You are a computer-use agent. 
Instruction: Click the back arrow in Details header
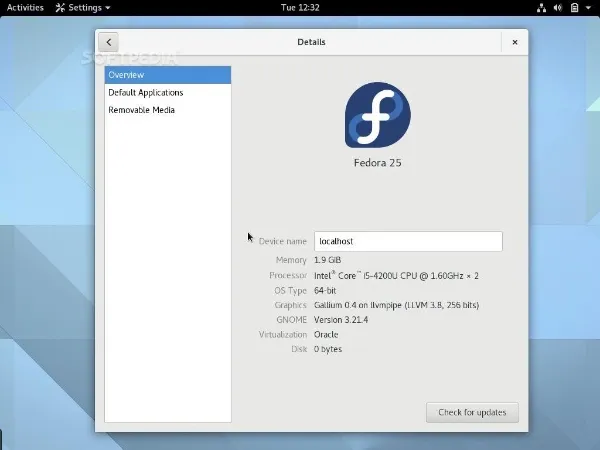(108, 42)
